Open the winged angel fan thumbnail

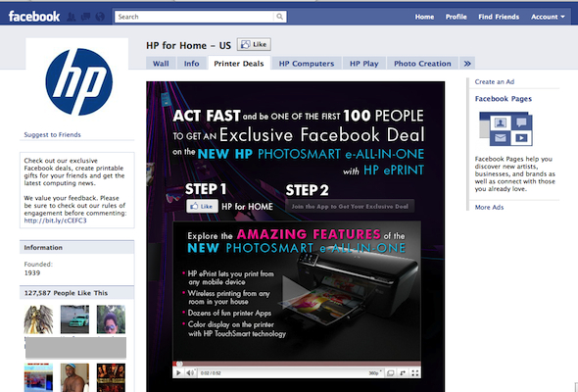(x=38, y=319)
